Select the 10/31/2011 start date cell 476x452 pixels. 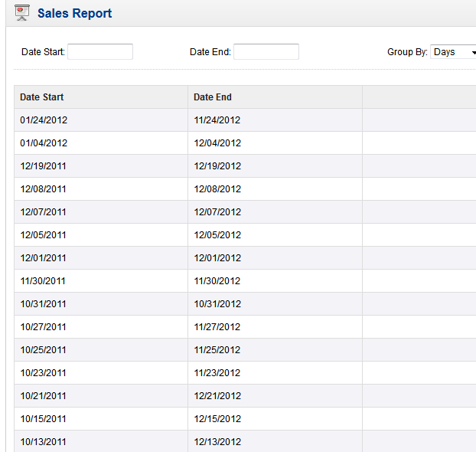(x=101, y=304)
